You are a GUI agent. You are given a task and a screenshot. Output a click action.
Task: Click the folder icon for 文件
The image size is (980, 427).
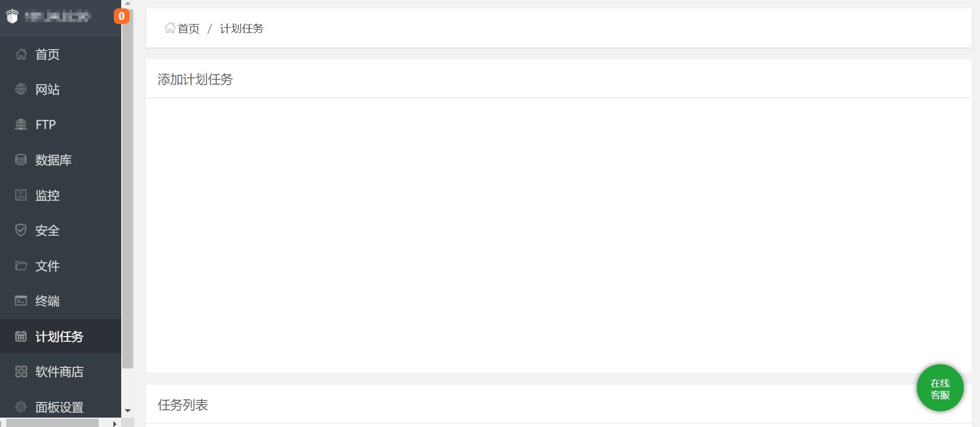(x=21, y=266)
